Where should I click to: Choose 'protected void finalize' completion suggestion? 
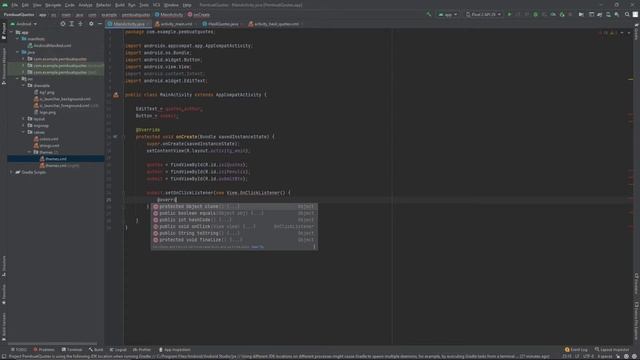(234, 240)
